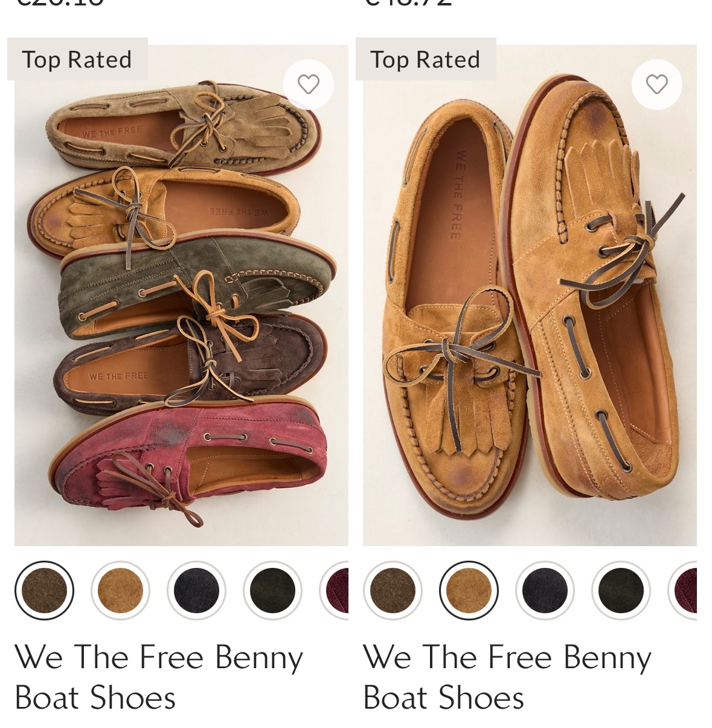
Task: Choose burgundy swatch under the left product
Action: point(337,590)
